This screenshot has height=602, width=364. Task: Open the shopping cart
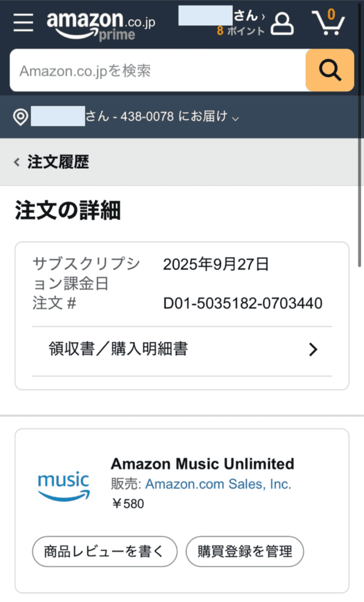click(329, 24)
